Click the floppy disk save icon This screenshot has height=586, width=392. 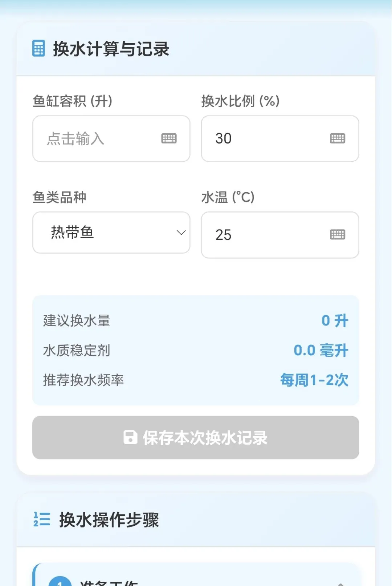[130, 437]
